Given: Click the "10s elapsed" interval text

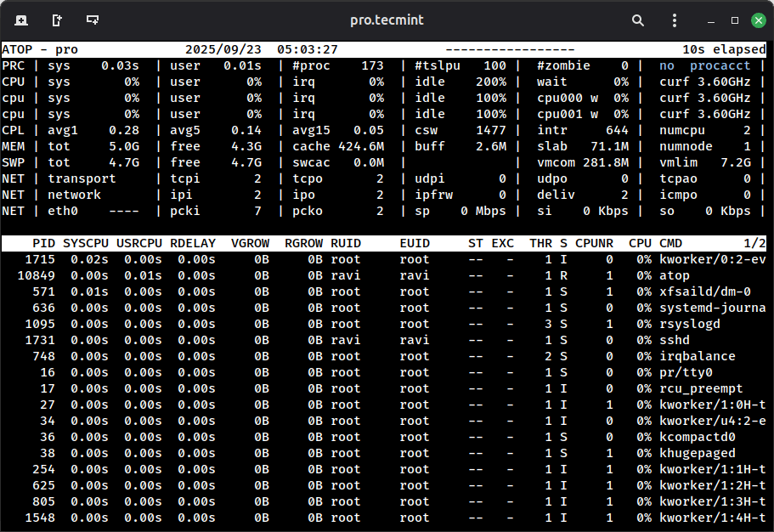Looking at the screenshot, I should [x=717, y=50].
